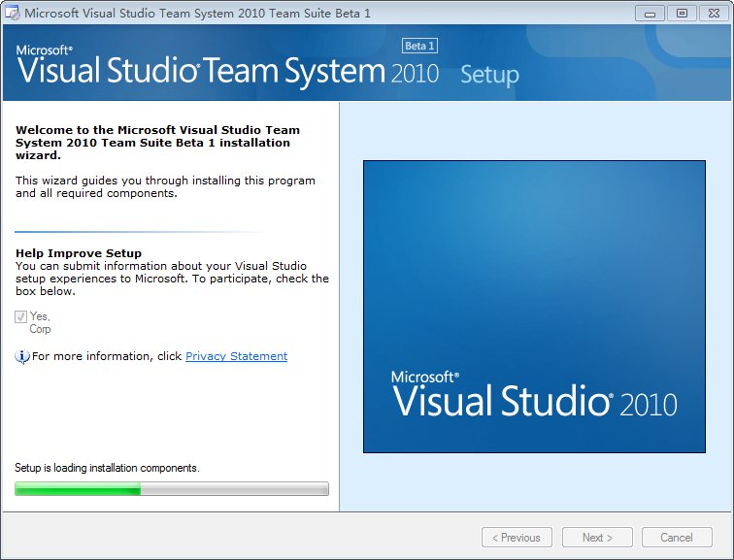
Task: Click the setup application icon in title bar
Action: pyautogui.click(x=13, y=13)
